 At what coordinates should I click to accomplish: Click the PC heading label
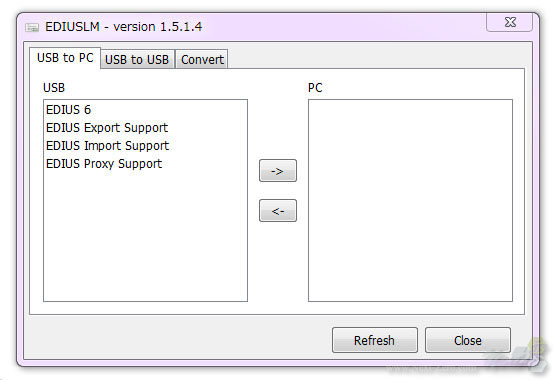315,88
